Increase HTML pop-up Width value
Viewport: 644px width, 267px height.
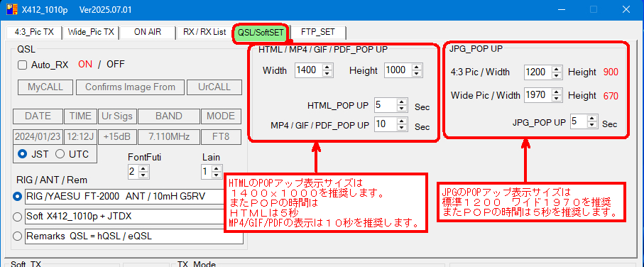pyautogui.click(x=327, y=67)
